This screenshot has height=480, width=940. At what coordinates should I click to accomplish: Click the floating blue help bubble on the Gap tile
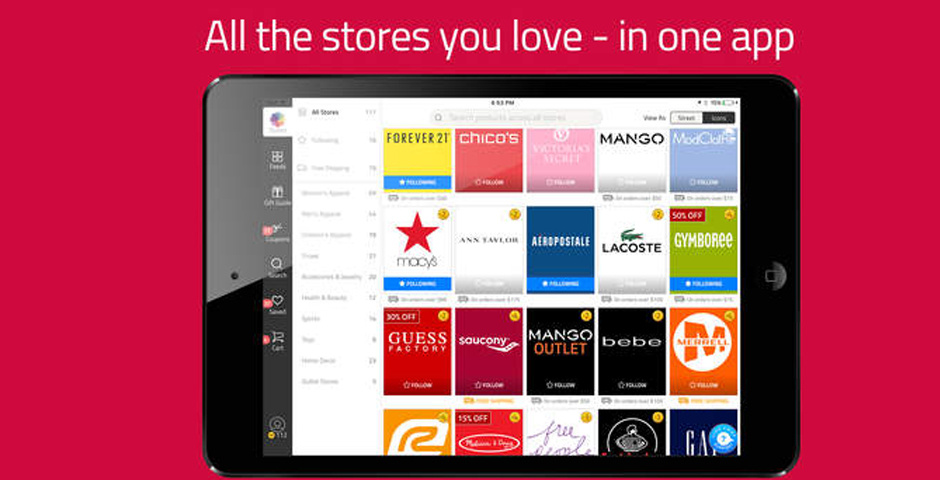point(722,439)
